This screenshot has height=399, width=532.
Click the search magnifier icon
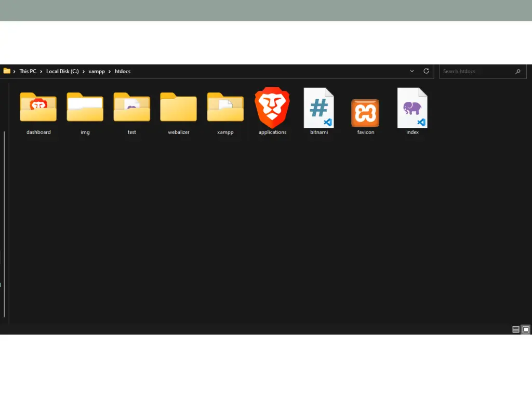pos(517,72)
